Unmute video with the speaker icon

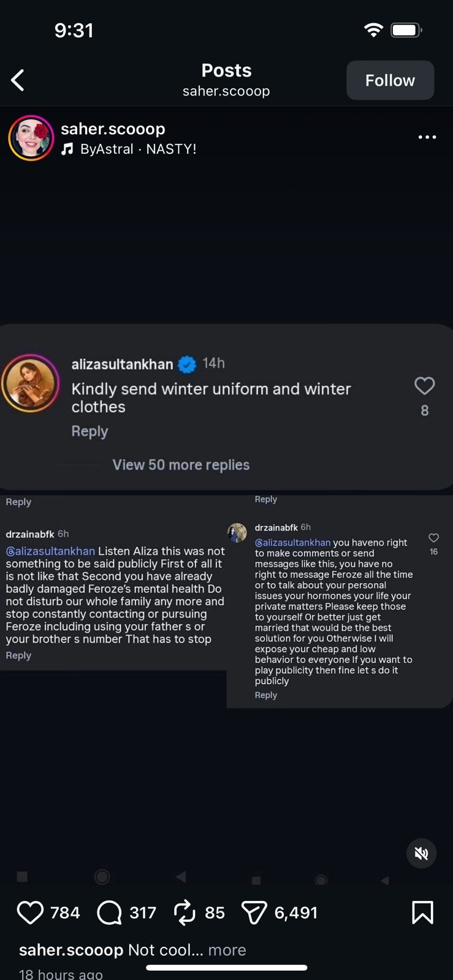point(422,853)
